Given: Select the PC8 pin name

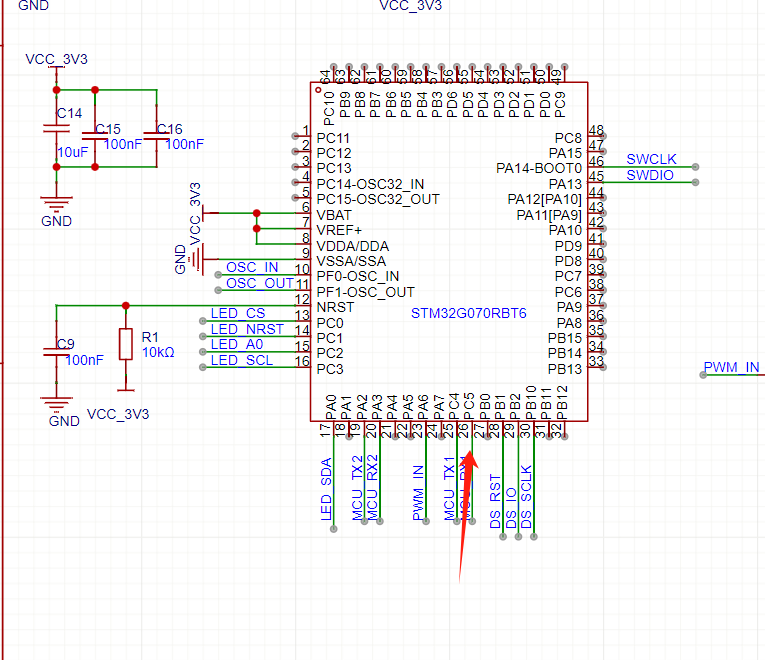Looking at the screenshot, I should pyautogui.click(x=568, y=138).
